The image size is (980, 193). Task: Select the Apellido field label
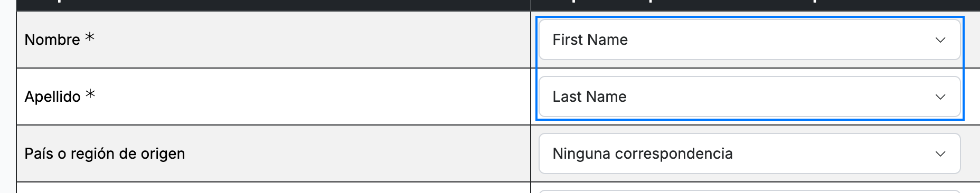pos(53,96)
